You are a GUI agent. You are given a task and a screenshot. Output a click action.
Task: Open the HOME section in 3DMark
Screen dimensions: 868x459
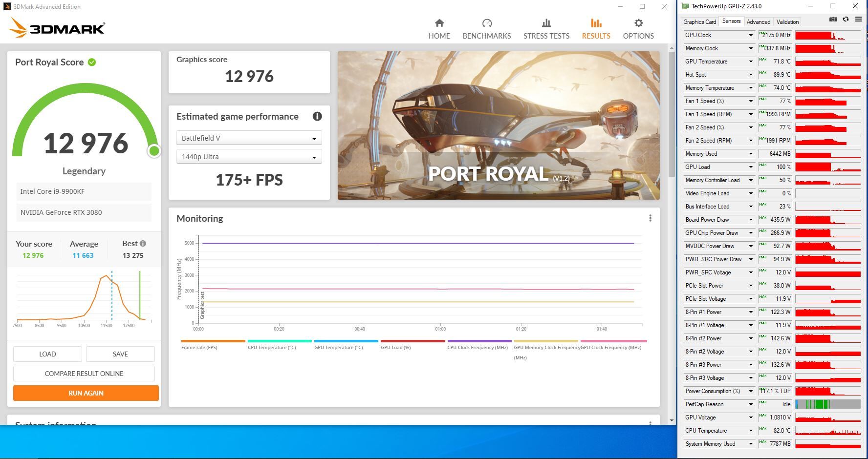(x=439, y=29)
